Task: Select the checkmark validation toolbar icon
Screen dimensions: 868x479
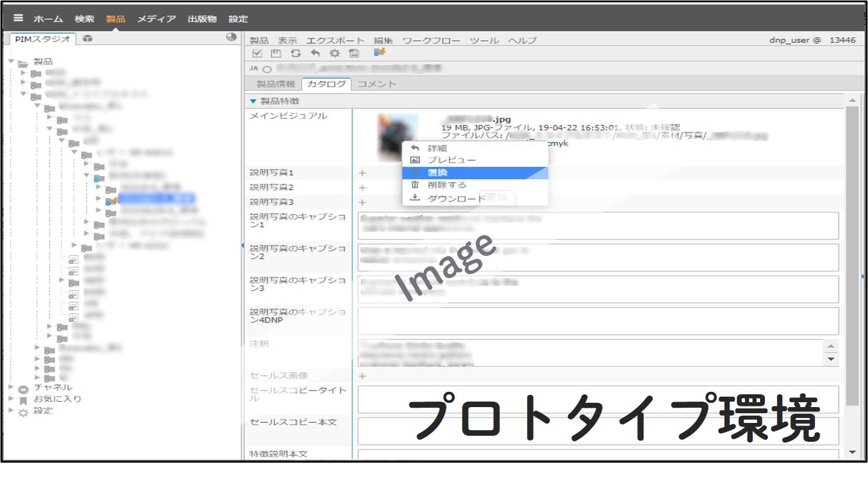Action: [257, 54]
